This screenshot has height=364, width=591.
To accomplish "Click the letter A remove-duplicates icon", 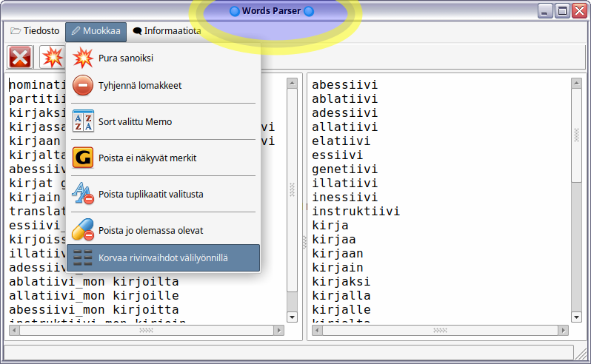I will (x=83, y=194).
